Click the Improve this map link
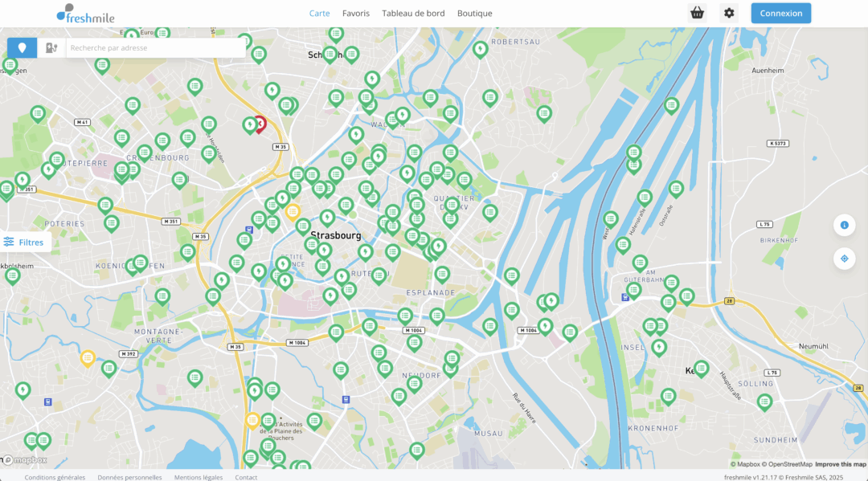 (841, 464)
